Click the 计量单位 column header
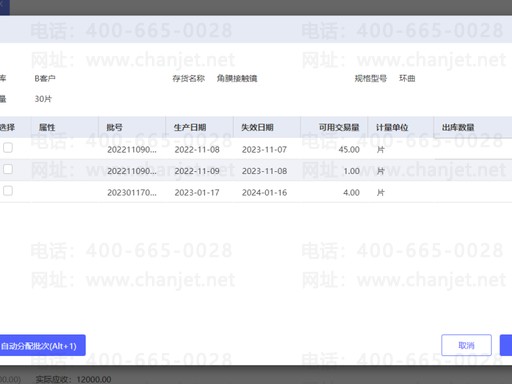The height and width of the screenshot is (384, 512). click(x=401, y=127)
